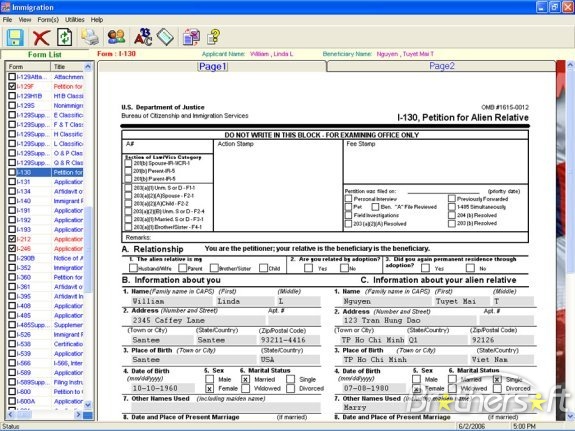
Task: Click form list scroll right arrow
Action: point(78,414)
